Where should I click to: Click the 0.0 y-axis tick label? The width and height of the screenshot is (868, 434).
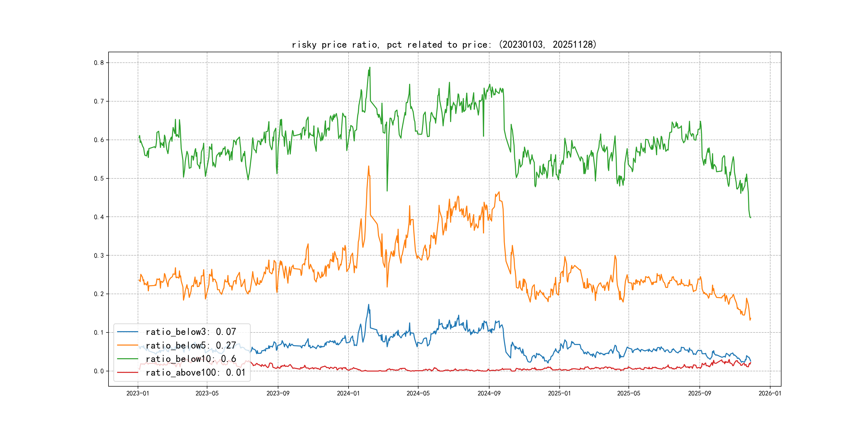[99, 371]
